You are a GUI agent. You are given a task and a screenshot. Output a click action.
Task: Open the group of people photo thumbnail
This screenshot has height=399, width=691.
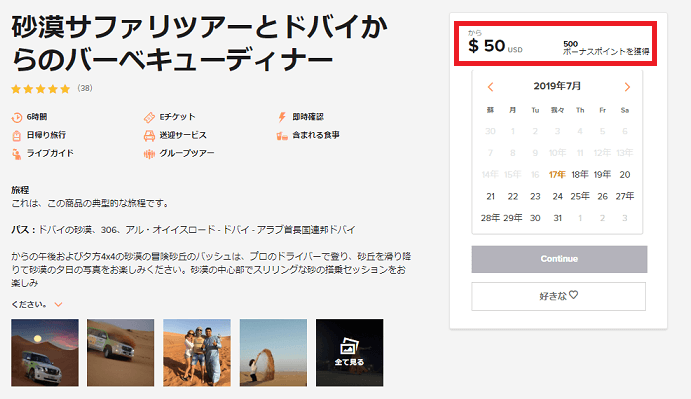[197, 353]
